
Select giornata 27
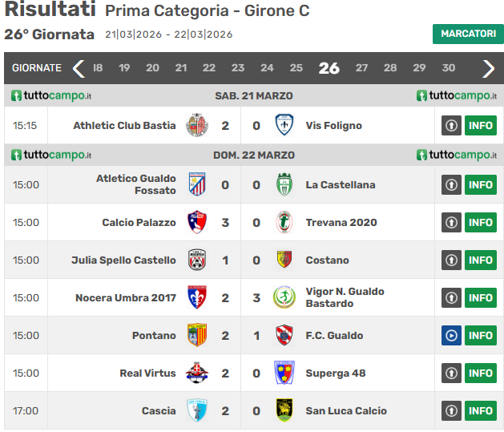pyautogui.click(x=362, y=68)
